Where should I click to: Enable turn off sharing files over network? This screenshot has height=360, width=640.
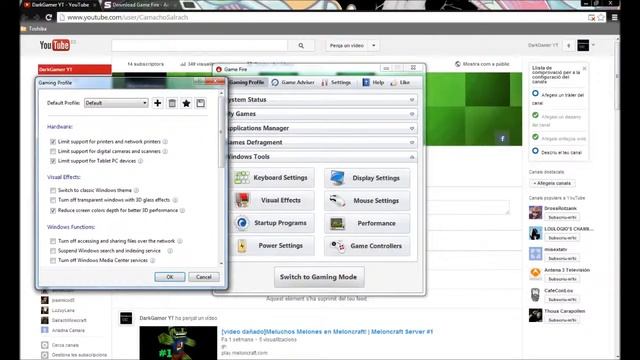point(53,241)
